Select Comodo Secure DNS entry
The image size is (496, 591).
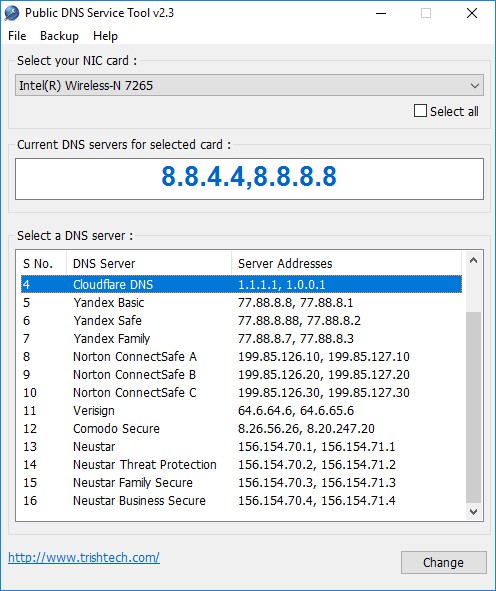coord(241,429)
